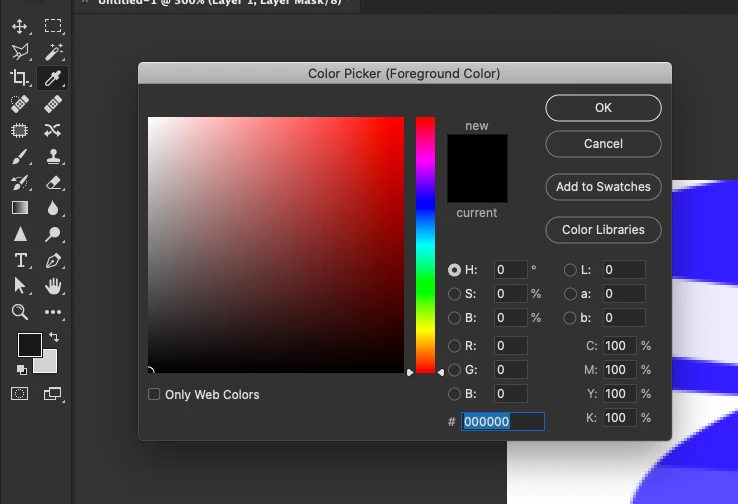
Task: Click the Y yellow percentage field
Action: [620, 393]
